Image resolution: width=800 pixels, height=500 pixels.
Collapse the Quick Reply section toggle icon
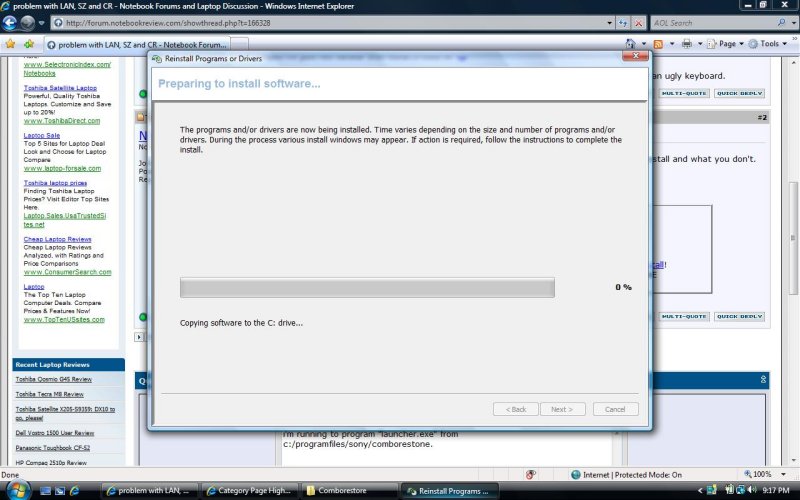(x=763, y=380)
